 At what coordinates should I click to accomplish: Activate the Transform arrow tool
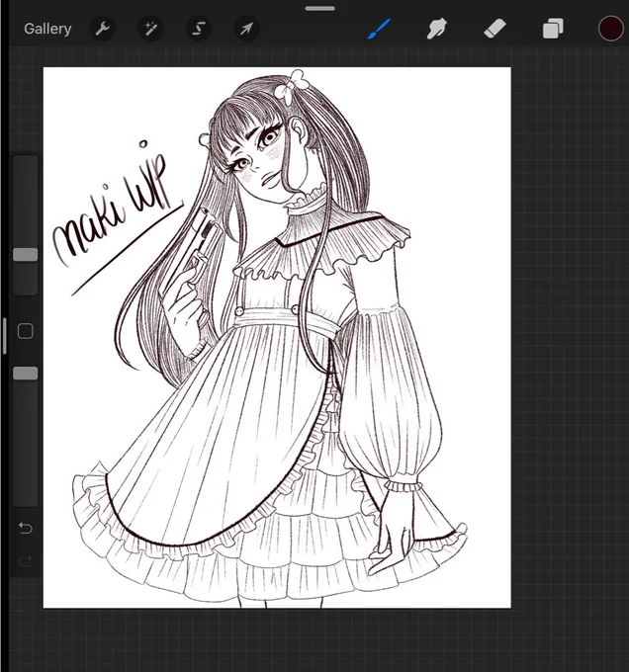[246, 29]
